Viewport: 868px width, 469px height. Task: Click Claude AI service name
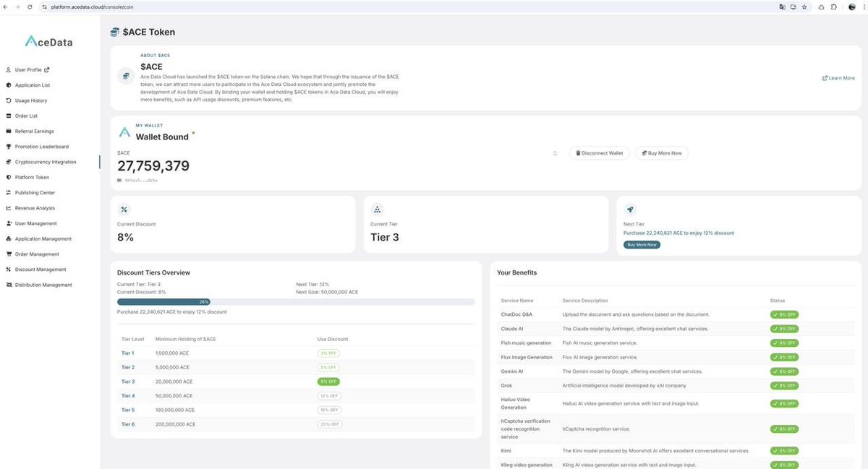coord(512,329)
